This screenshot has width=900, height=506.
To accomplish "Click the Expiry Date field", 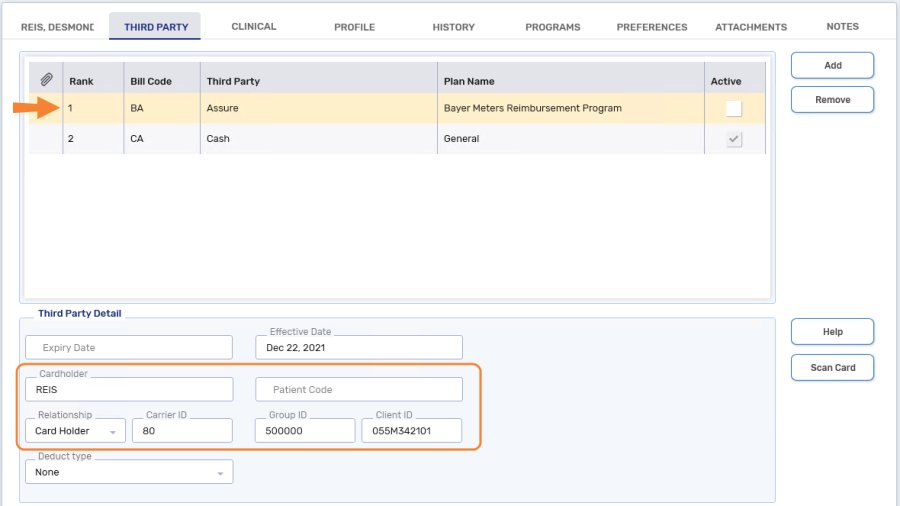I will coord(128,348).
